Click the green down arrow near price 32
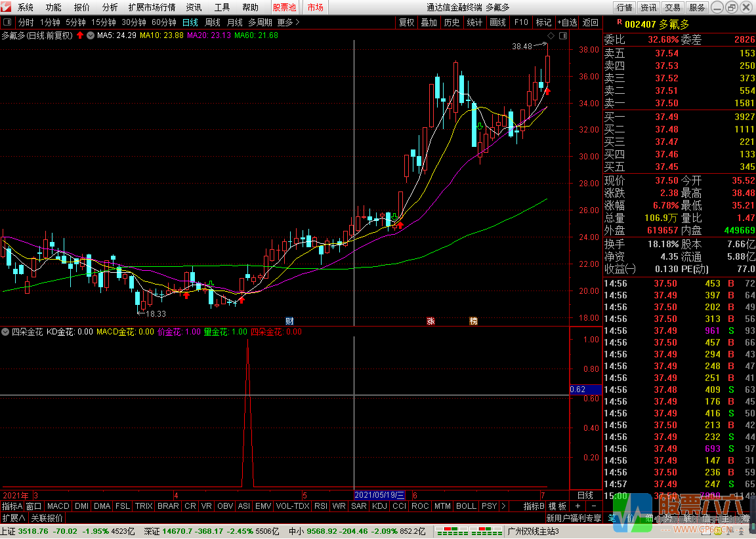Viewport: 756px width, 539px height. tap(480, 127)
